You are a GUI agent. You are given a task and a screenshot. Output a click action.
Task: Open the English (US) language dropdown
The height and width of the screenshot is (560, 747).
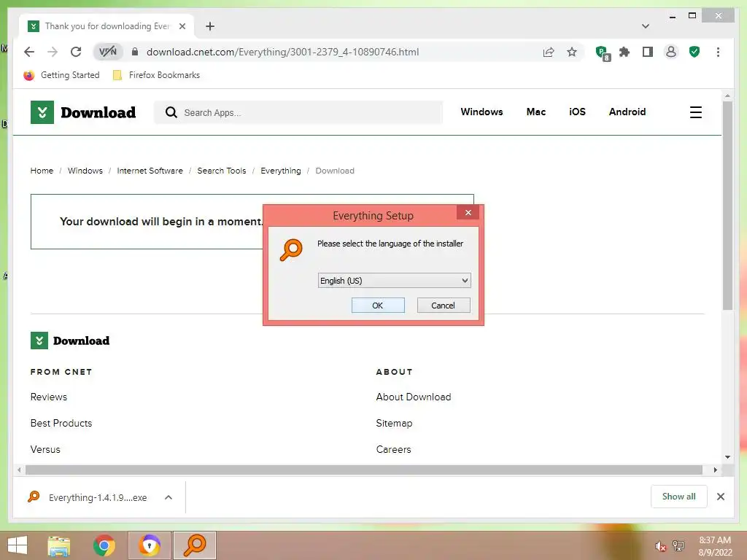point(394,281)
